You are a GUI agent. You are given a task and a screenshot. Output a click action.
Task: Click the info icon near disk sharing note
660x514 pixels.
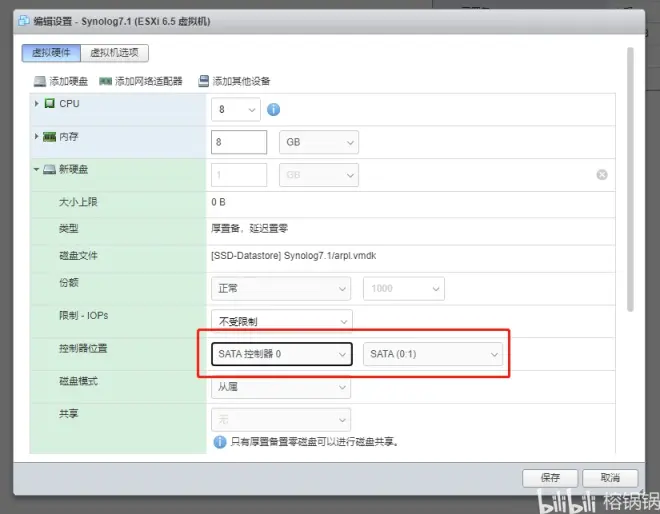coord(220,442)
